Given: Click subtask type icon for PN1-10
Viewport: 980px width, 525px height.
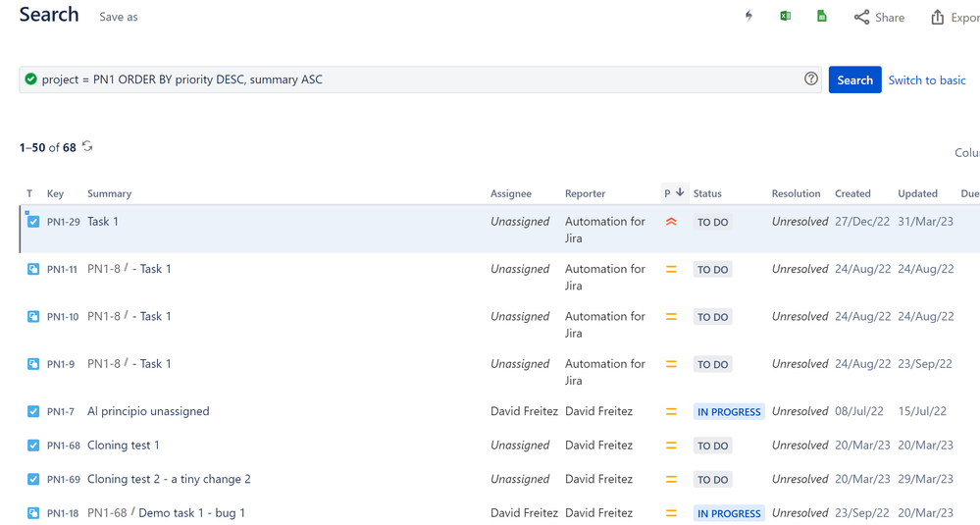Looking at the screenshot, I should click(x=33, y=316).
